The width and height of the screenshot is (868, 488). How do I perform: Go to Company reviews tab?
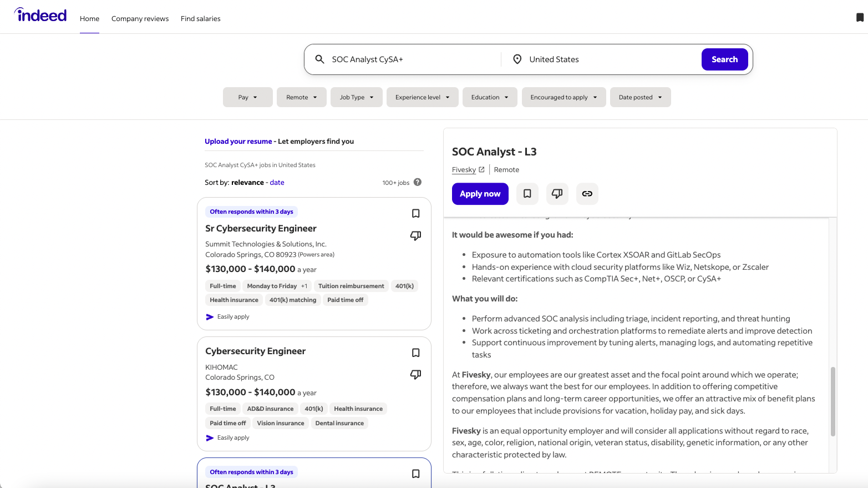coord(140,19)
